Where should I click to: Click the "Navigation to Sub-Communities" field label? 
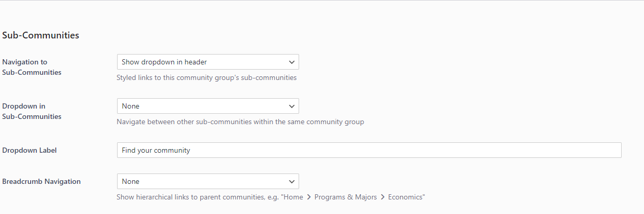[32, 67]
